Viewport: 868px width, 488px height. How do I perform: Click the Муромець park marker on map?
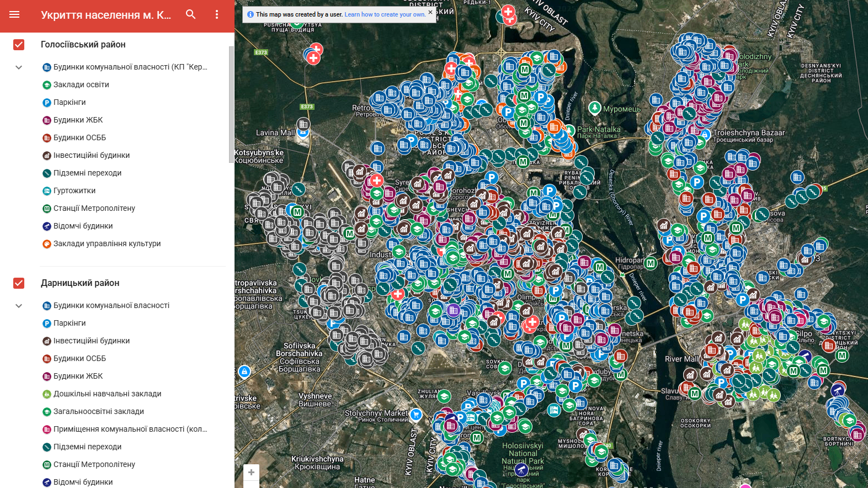click(x=594, y=108)
